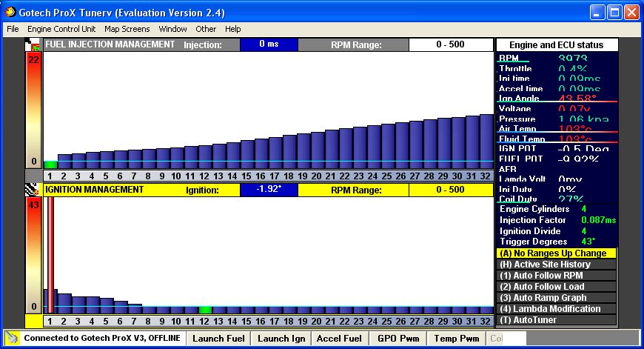Open the Window menu
The height and width of the screenshot is (349, 644).
click(x=172, y=29)
